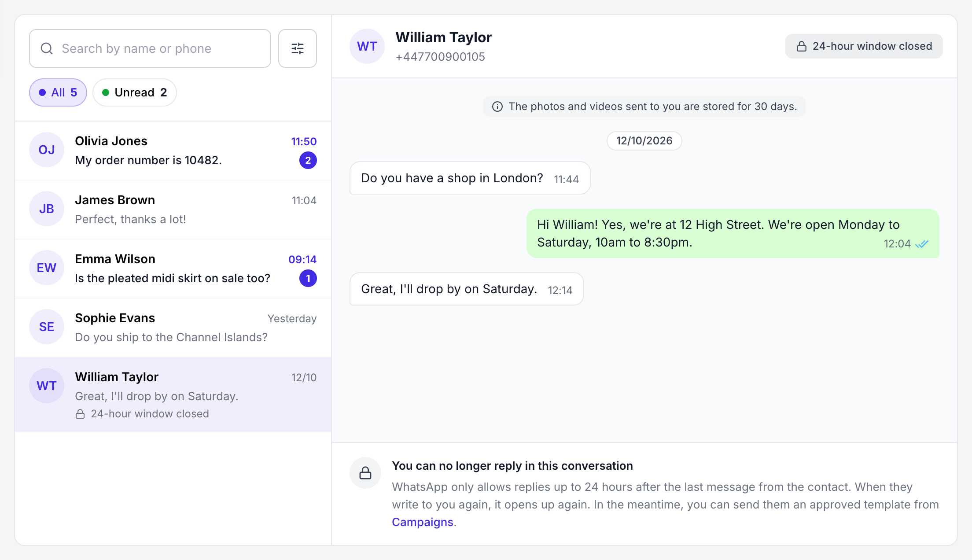
Task: Click the WT avatar in the chat header
Action: tap(367, 46)
